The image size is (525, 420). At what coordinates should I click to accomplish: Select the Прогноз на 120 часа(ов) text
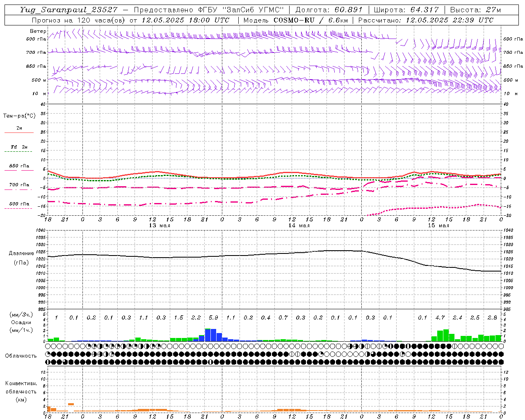pos(79,20)
